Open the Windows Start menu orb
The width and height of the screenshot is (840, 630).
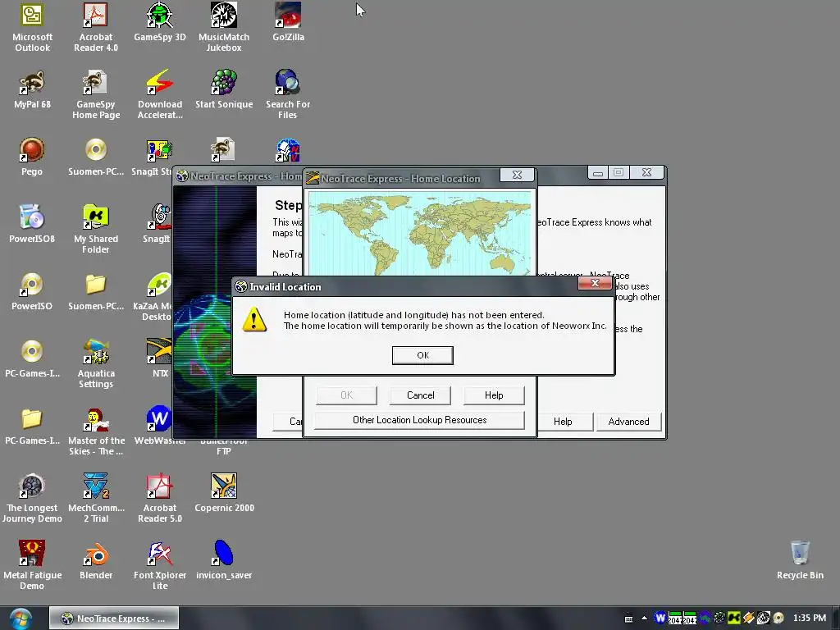21,619
